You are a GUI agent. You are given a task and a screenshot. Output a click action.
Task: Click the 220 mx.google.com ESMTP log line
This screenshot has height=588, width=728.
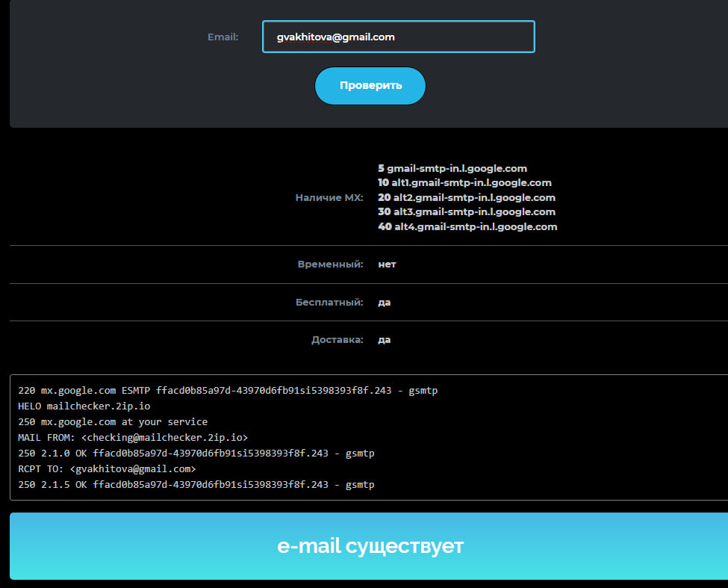(x=228, y=391)
